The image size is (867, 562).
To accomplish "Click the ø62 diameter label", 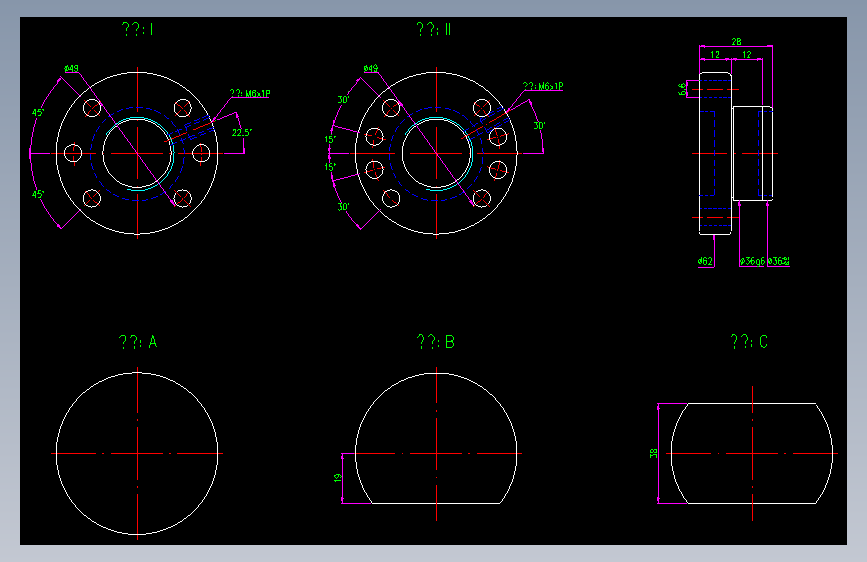I will [x=705, y=261].
